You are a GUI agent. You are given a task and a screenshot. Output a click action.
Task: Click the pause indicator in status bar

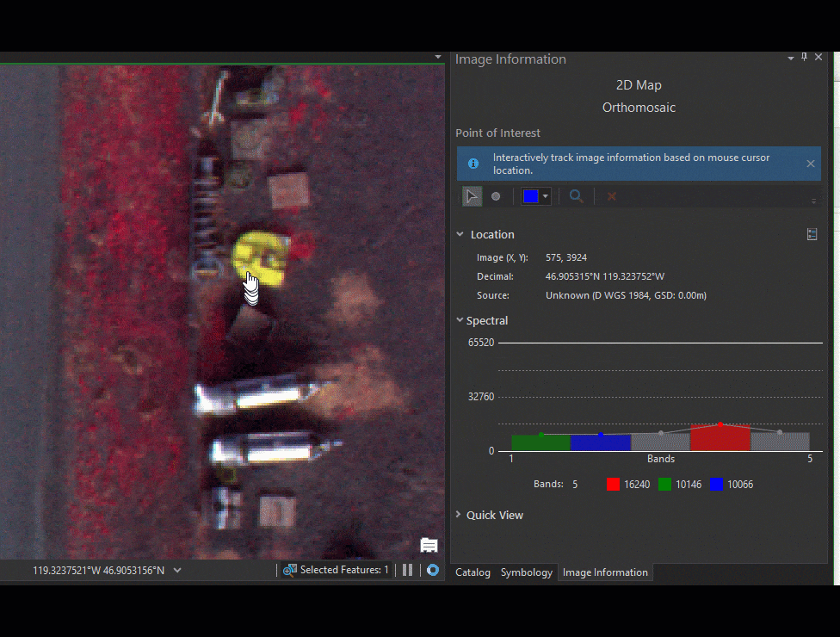point(407,569)
